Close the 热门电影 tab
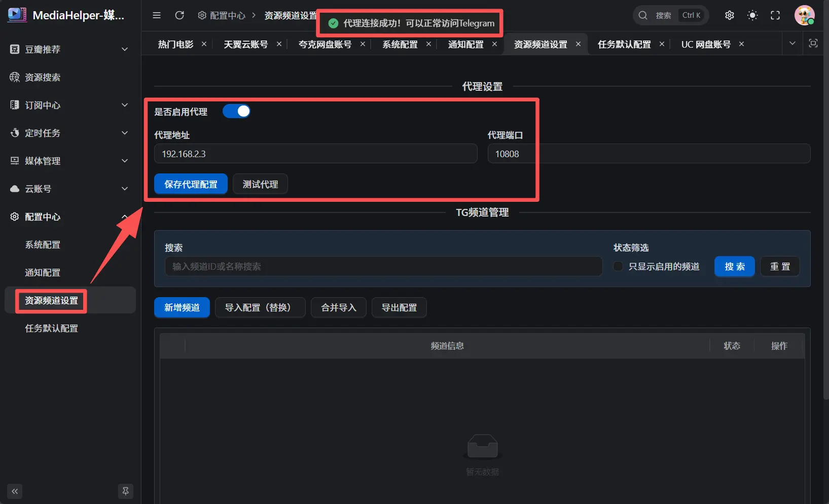829x504 pixels. point(204,44)
